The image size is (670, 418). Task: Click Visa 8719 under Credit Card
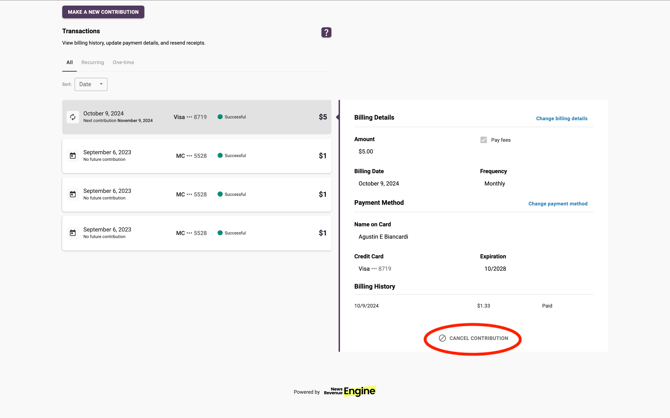[x=375, y=269]
